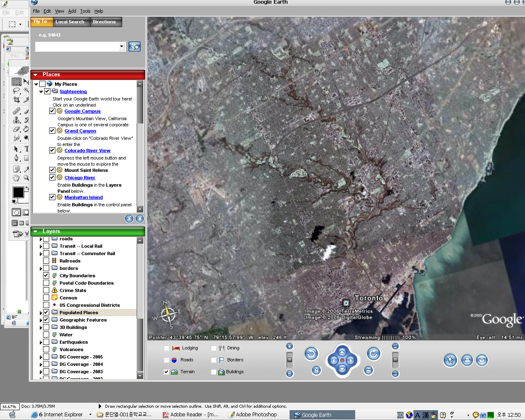Open the Colorado River View link

(x=87, y=151)
